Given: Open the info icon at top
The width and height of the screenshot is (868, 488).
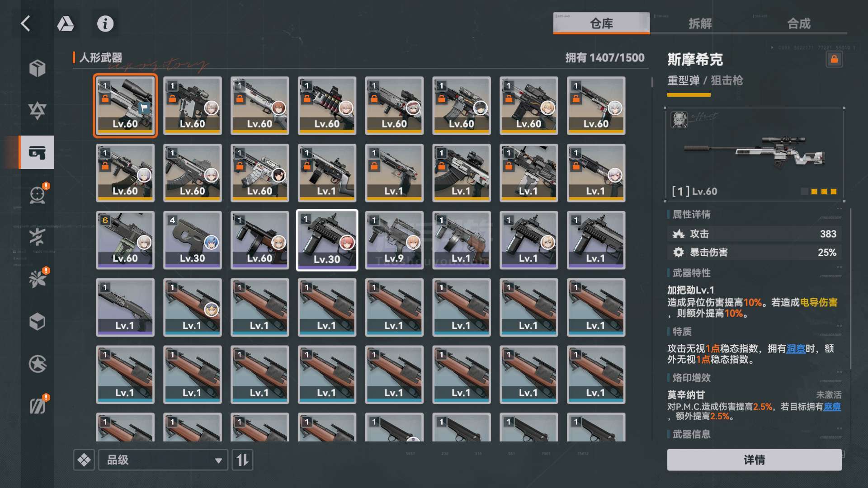Looking at the screenshot, I should 105,23.
